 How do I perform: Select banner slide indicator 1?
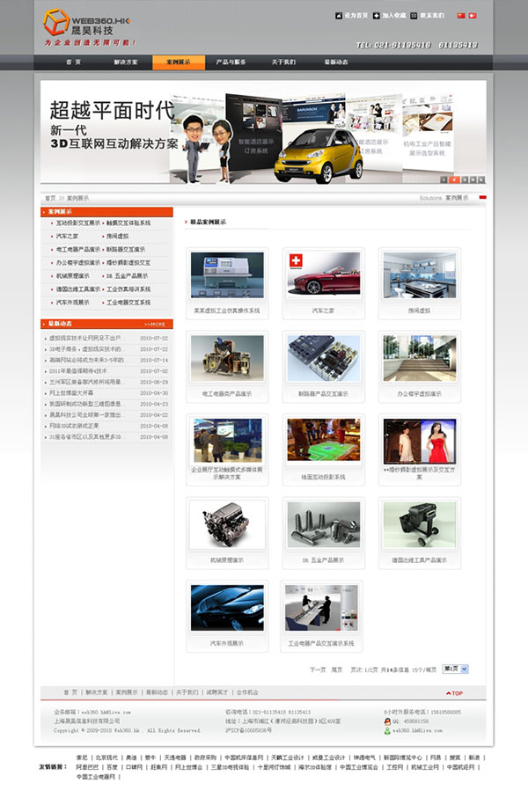click(443, 179)
